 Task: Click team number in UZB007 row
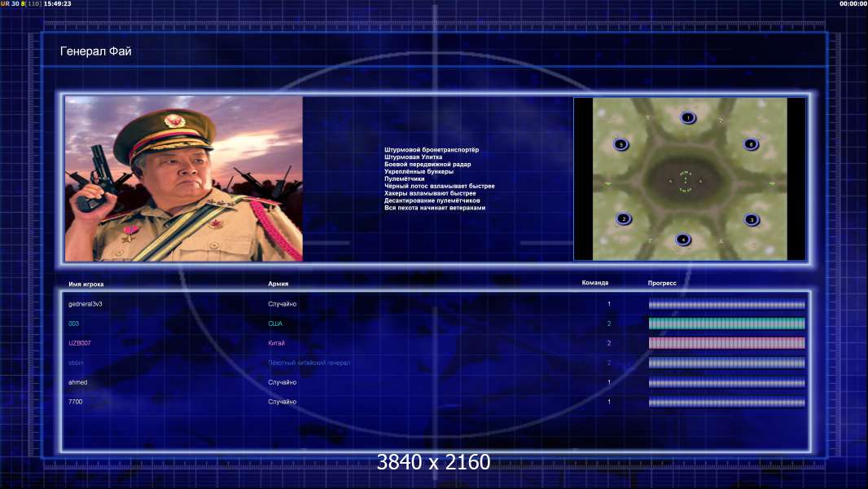[x=609, y=343]
